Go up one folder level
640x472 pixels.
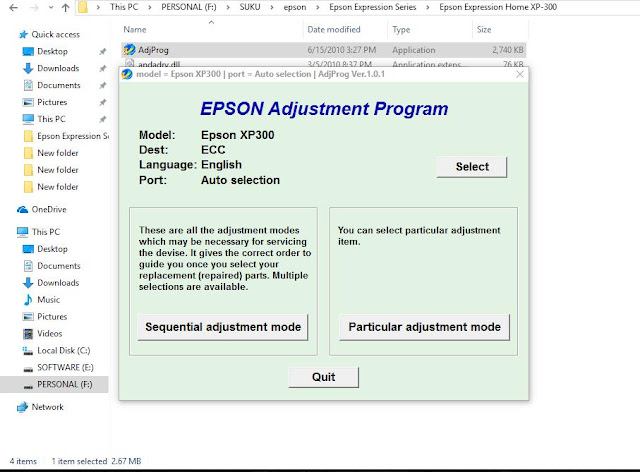65,7
